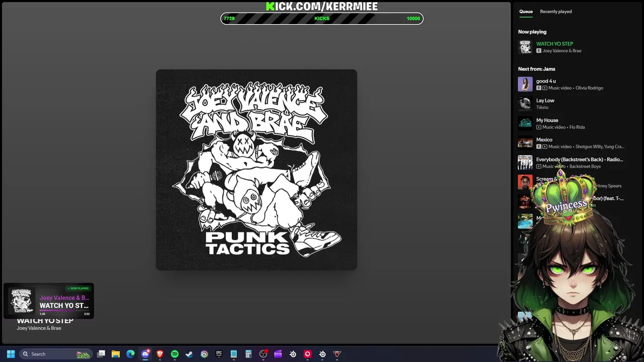Viewport: 644px width, 362px height.
Task: Open artist Joey Valence & Brae in the queue
Action: pos(561,51)
